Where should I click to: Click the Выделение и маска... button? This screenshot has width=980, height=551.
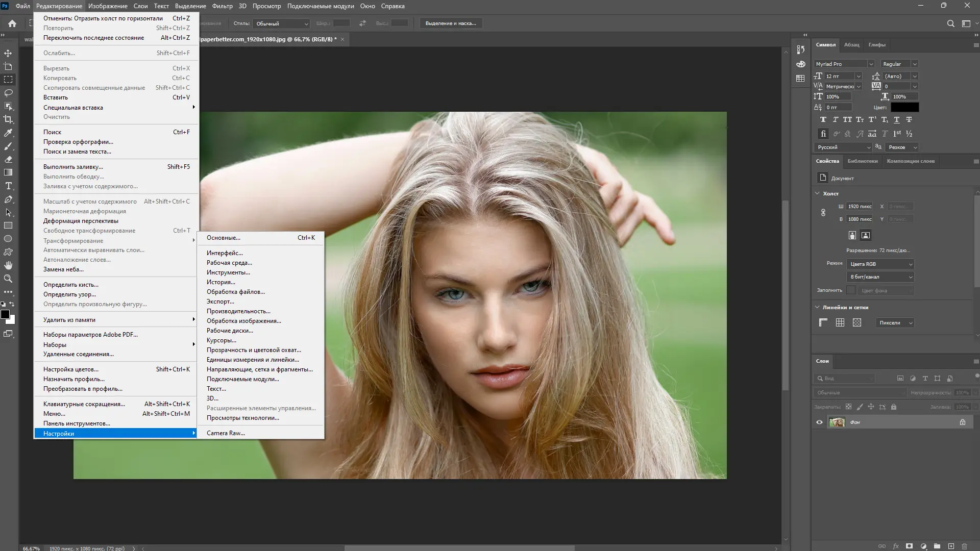[x=450, y=23]
